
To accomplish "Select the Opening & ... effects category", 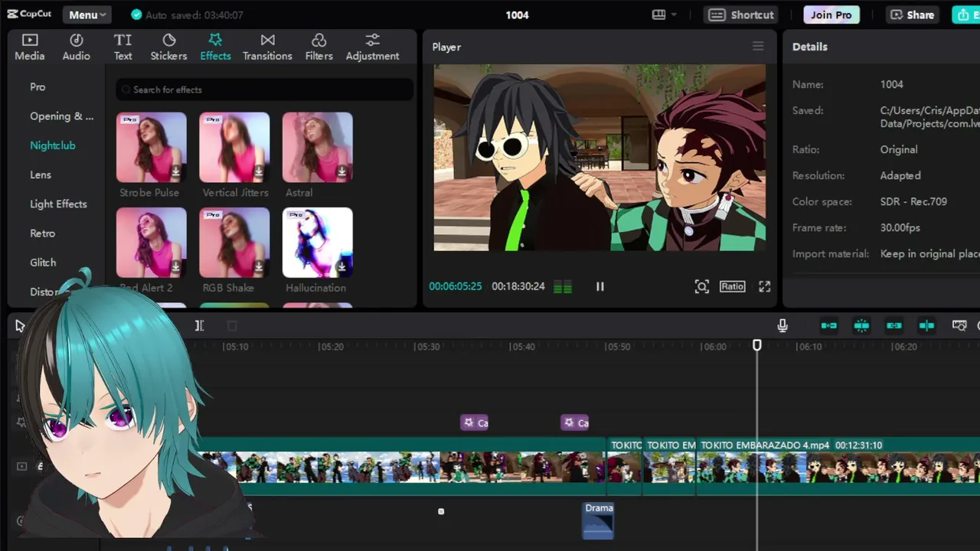I will pos(61,116).
